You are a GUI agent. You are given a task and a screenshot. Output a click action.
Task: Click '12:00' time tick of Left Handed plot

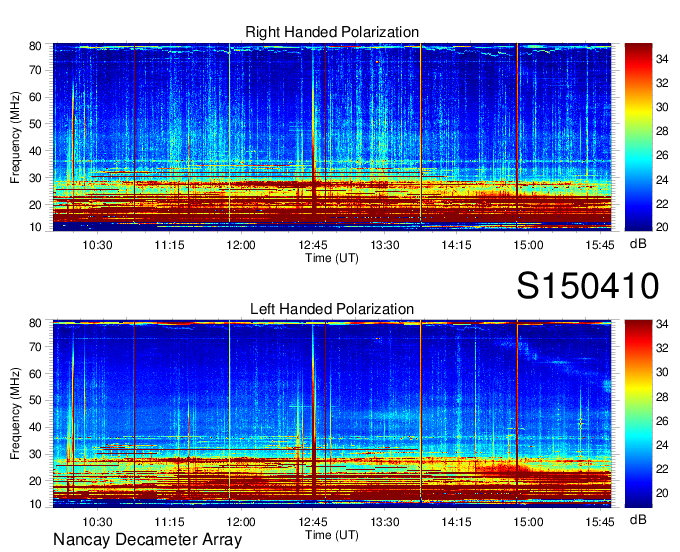pos(241,522)
